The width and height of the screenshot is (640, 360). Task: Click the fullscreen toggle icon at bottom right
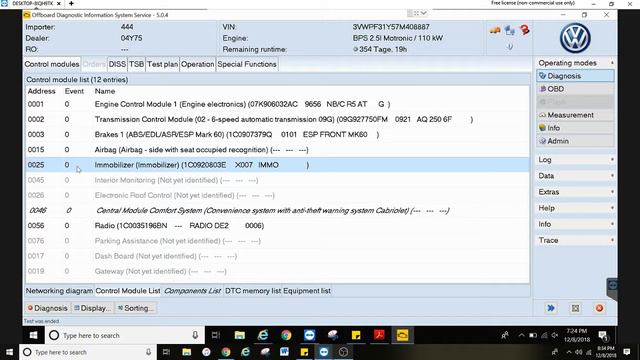coord(575,308)
